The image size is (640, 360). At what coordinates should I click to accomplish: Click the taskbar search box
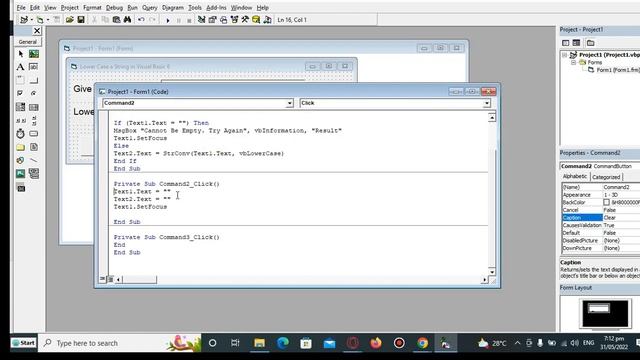point(120,343)
